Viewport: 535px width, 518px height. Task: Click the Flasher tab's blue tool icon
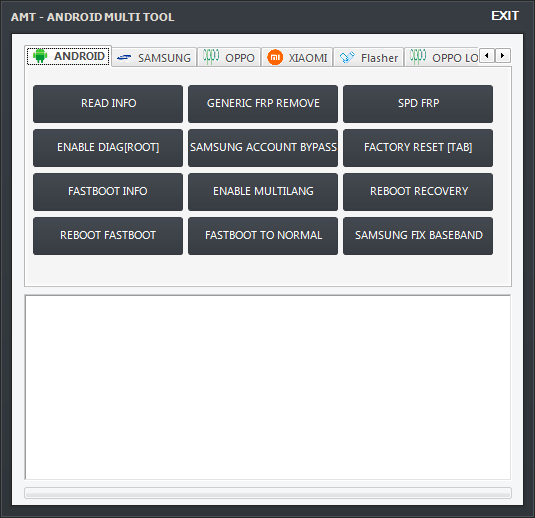click(347, 57)
